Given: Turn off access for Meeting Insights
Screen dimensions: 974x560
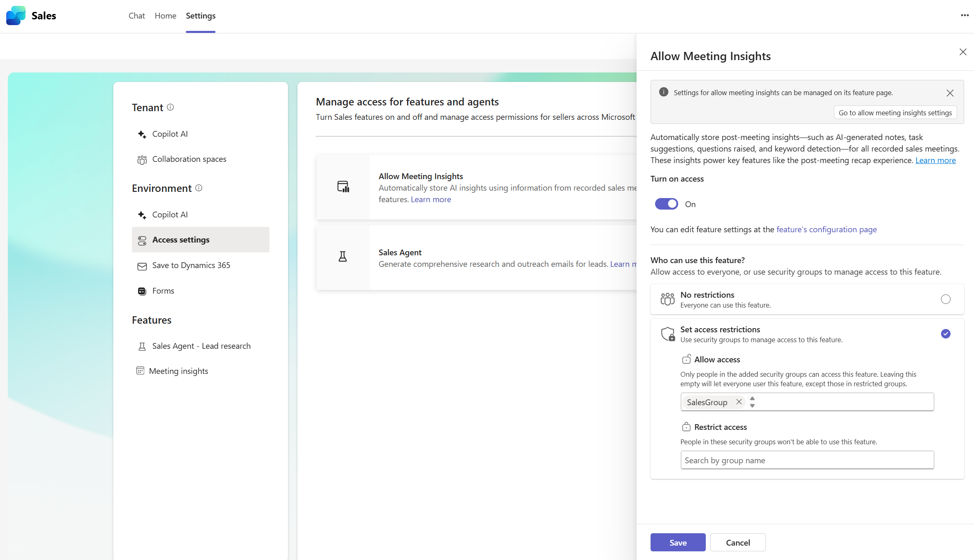Looking at the screenshot, I should coord(666,204).
